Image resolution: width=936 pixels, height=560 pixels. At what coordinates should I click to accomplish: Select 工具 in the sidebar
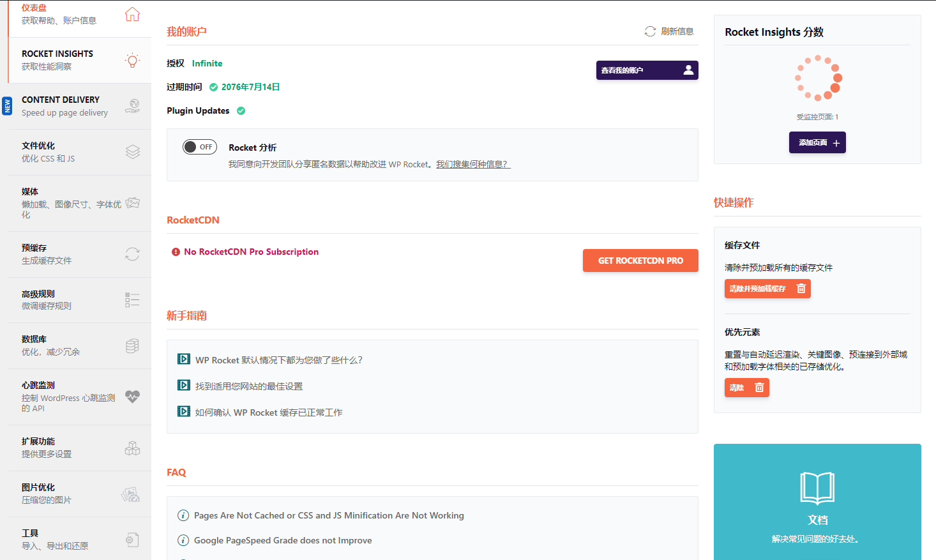click(x=80, y=540)
